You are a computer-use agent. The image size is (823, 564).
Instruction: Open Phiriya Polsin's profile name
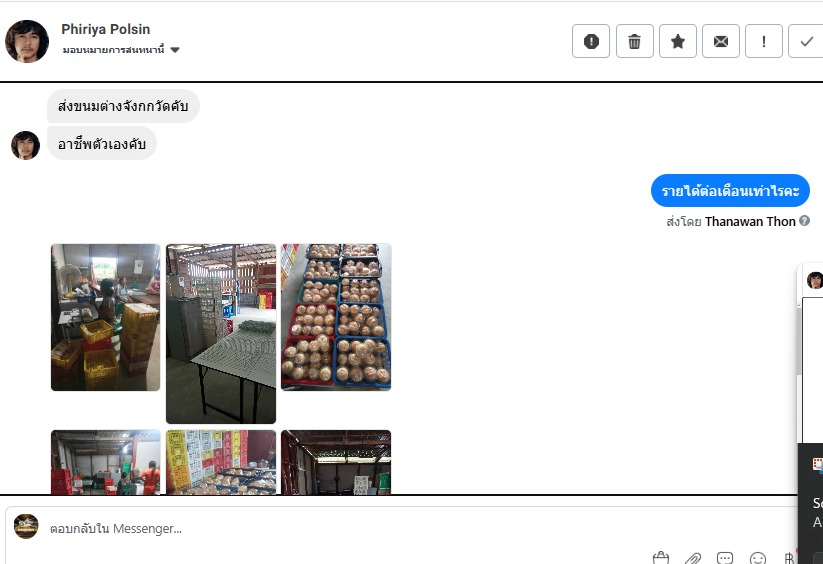pos(105,29)
